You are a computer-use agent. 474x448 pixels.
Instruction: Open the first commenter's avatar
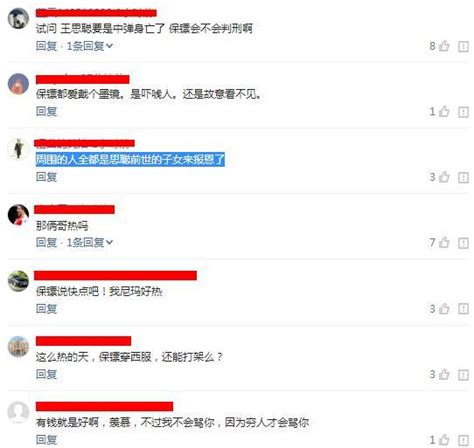(18, 18)
